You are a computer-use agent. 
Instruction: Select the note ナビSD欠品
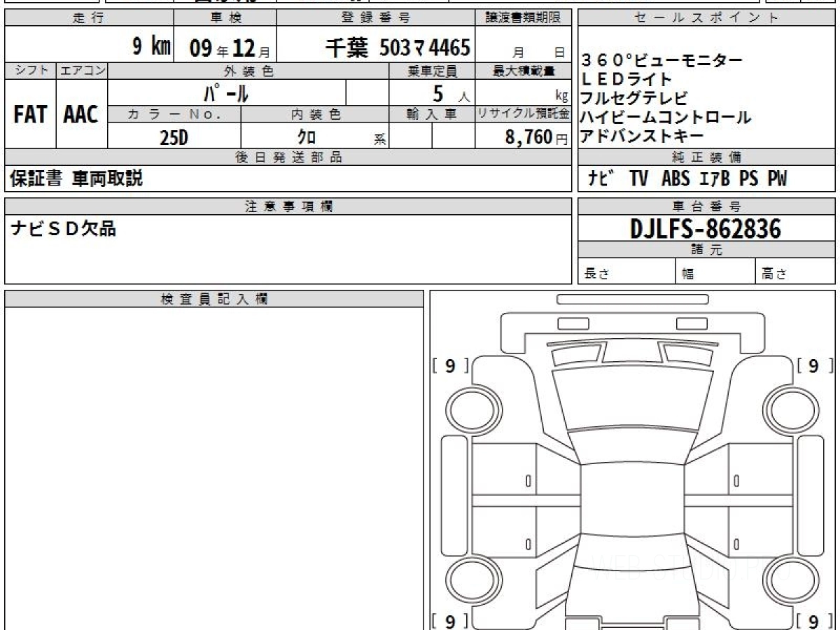63,228
